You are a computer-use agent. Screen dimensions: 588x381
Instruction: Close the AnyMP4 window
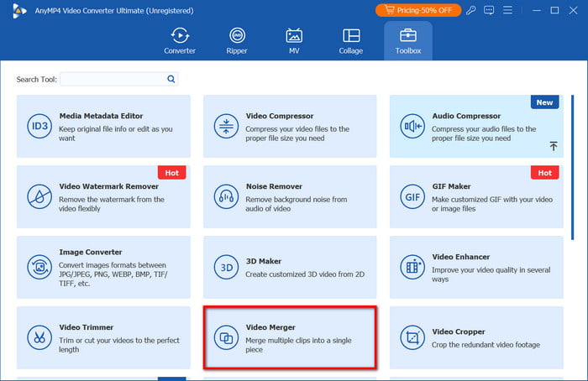573,10
